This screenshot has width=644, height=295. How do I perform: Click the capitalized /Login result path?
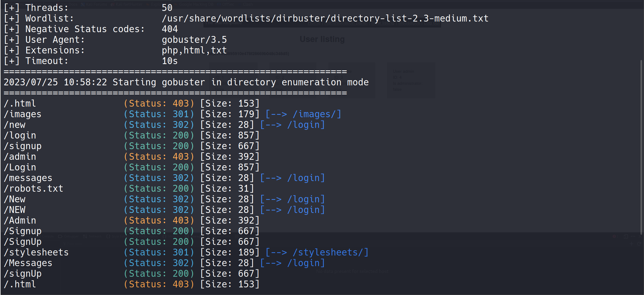coord(20,167)
